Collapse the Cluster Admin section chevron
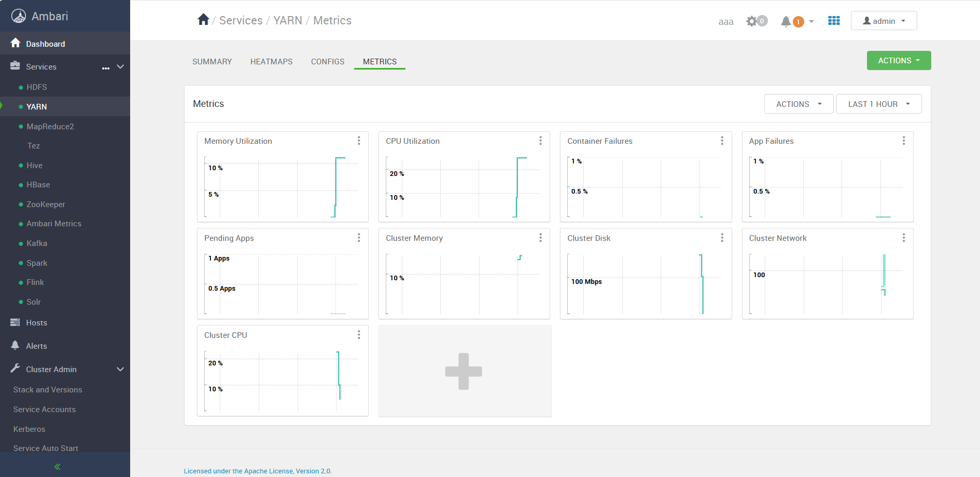980x477 pixels. (x=120, y=369)
